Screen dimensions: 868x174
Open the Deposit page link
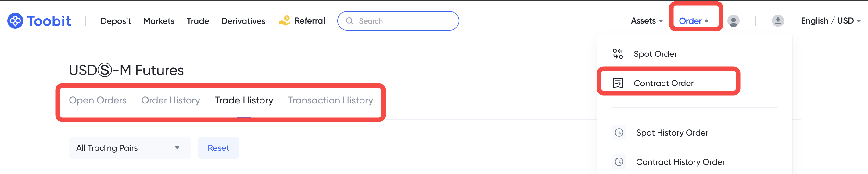(x=116, y=21)
